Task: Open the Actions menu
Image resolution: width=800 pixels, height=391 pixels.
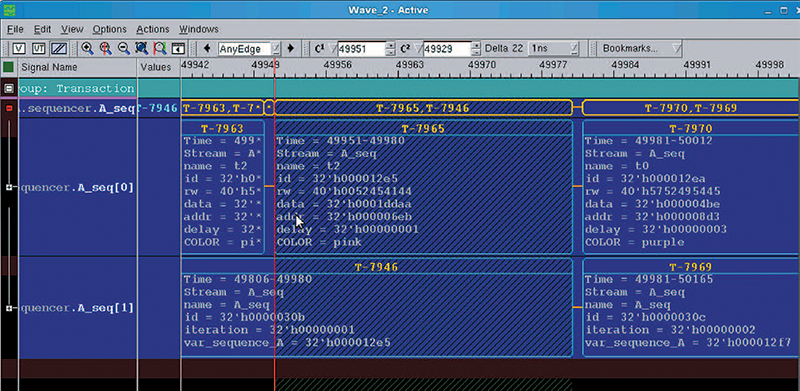Action: pyautogui.click(x=153, y=29)
